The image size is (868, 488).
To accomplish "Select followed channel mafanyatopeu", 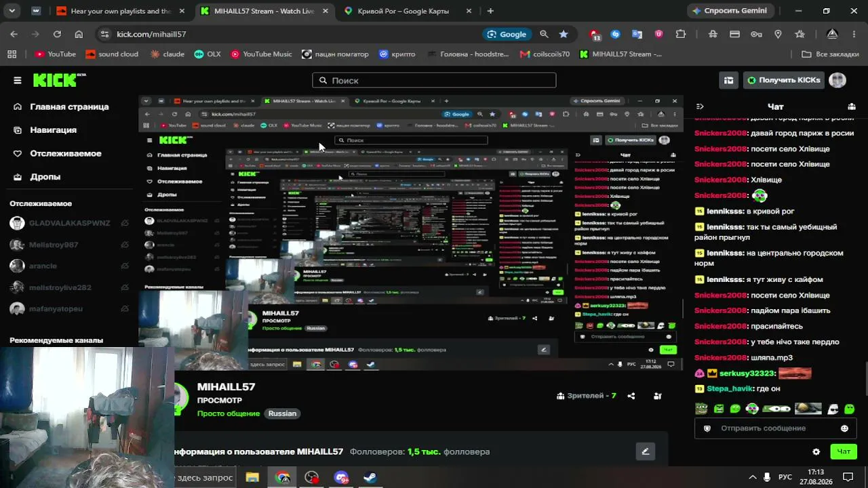I will [x=46, y=309].
